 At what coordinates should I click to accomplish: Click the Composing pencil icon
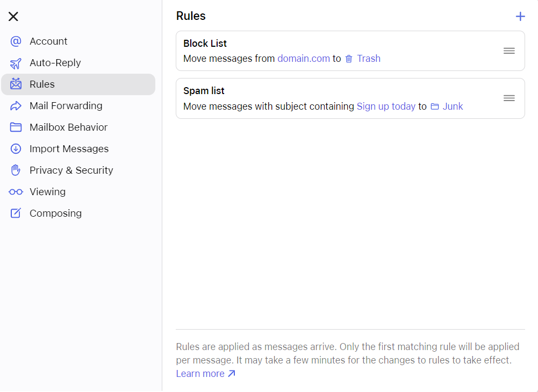[16, 213]
